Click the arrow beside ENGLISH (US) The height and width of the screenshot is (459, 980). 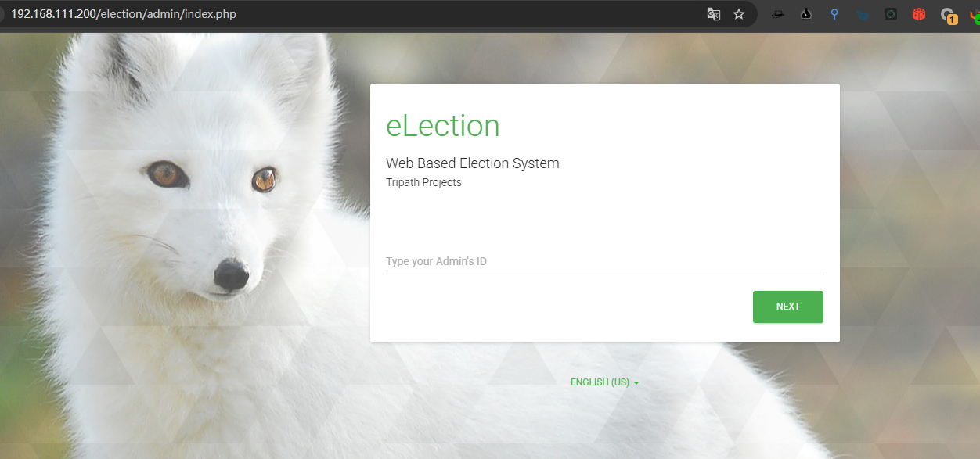636,383
